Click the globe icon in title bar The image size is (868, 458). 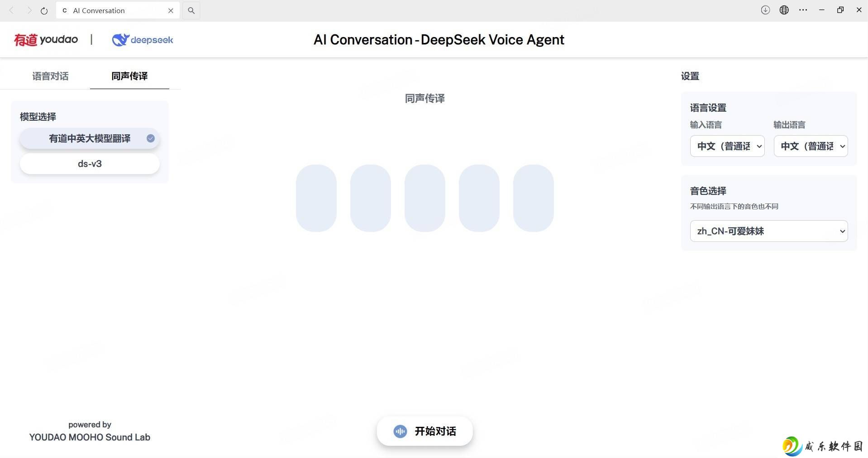[x=784, y=10]
